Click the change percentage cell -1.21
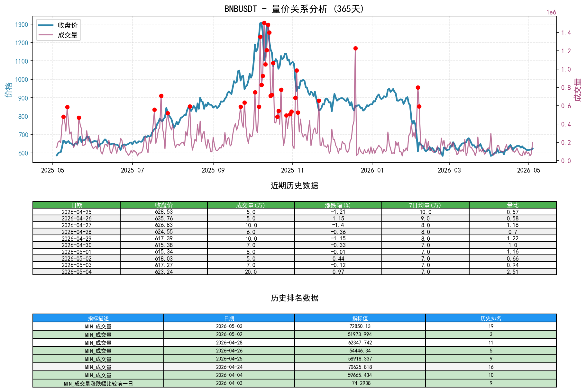586x392 pixels. coord(338,212)
